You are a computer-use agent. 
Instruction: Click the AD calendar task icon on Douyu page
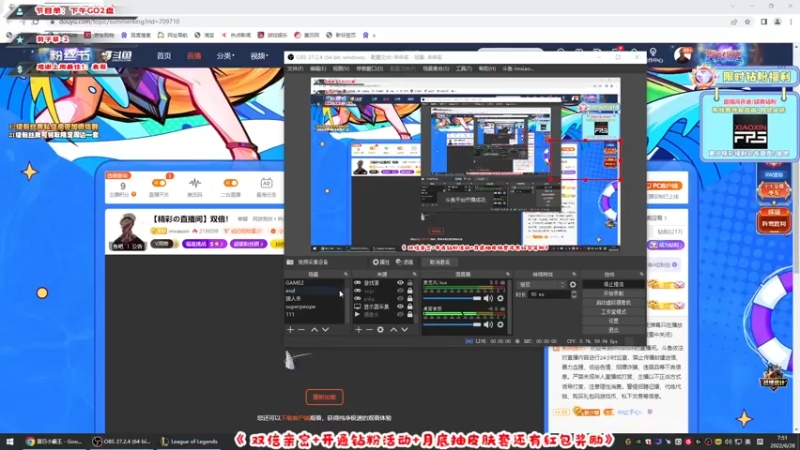266,183
